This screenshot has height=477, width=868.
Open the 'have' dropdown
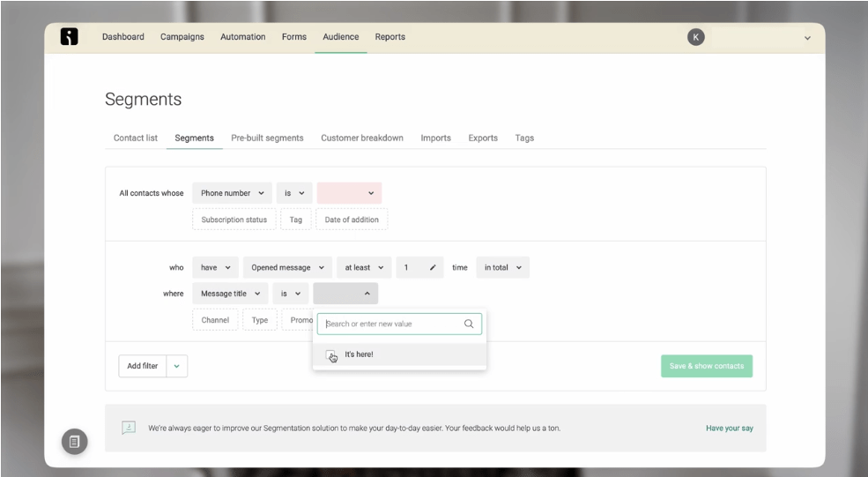[x=215, y=267]
